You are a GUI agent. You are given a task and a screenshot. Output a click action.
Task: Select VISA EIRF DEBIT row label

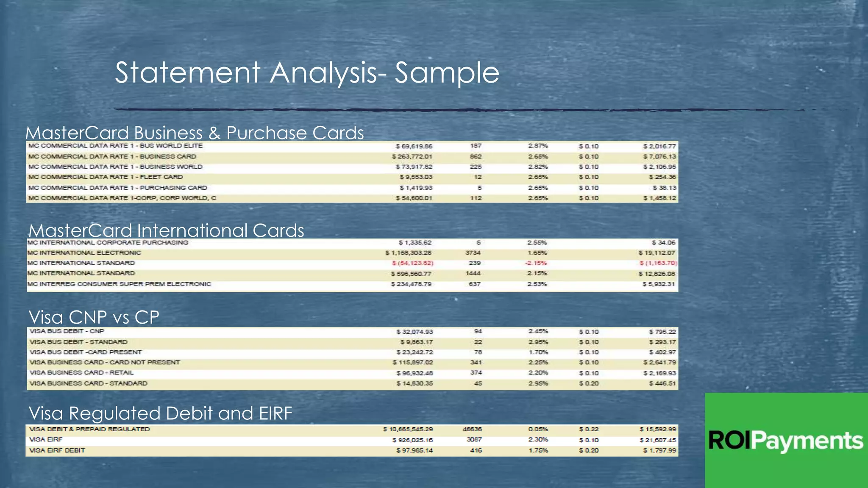pos(57,450)
